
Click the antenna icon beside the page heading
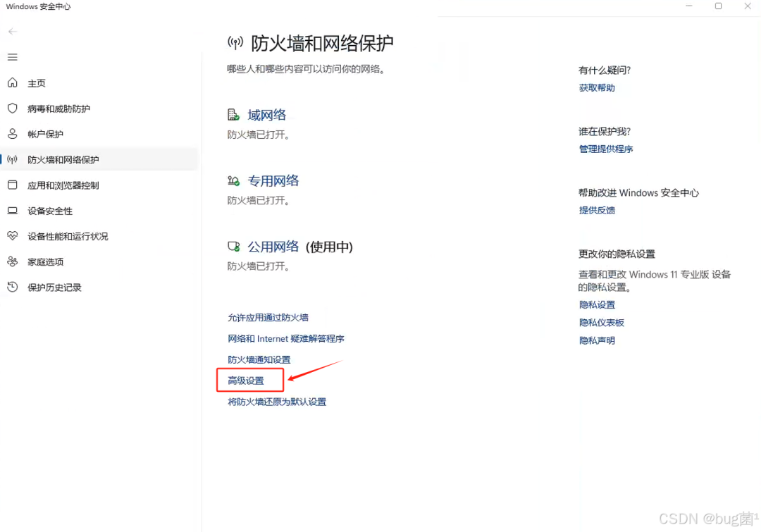point(235,43)
